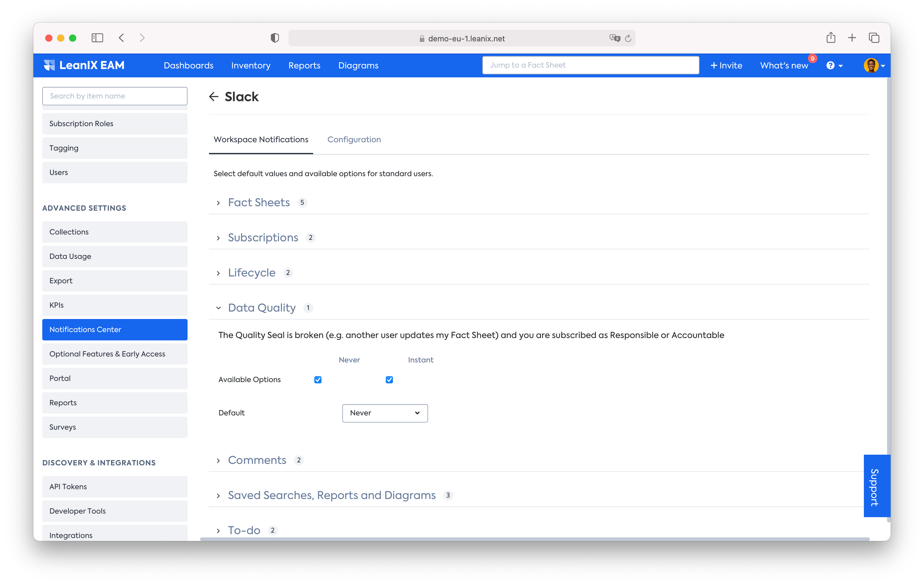Open KPIs settings

coord(115,305)
